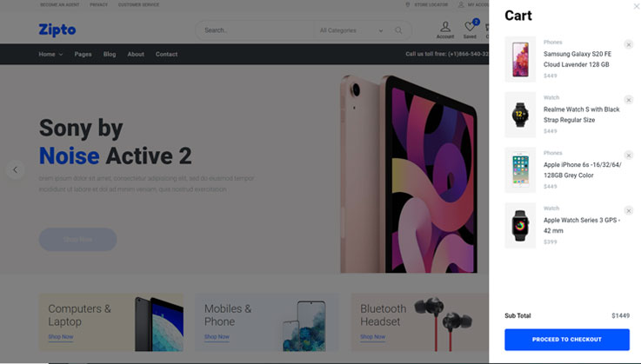Remove Realme Watch S from cart
This screenshot has width=641, height=364.
[x=629, y=100]
